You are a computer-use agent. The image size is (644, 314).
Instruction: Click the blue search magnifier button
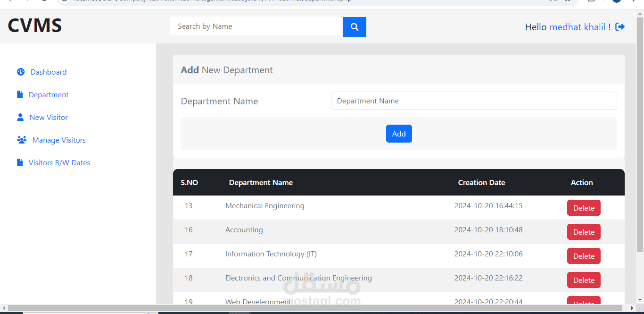tap(355, 27)
